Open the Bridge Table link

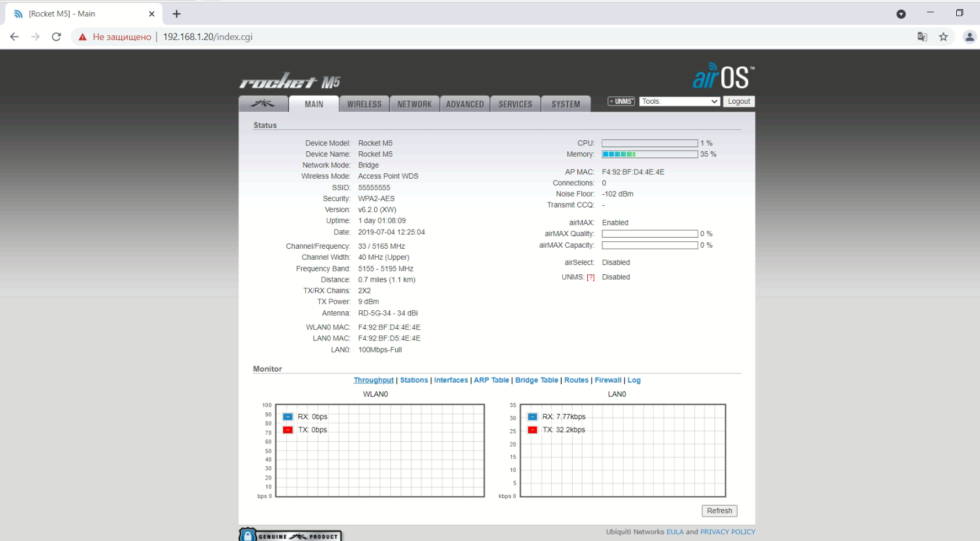point(537,380)
